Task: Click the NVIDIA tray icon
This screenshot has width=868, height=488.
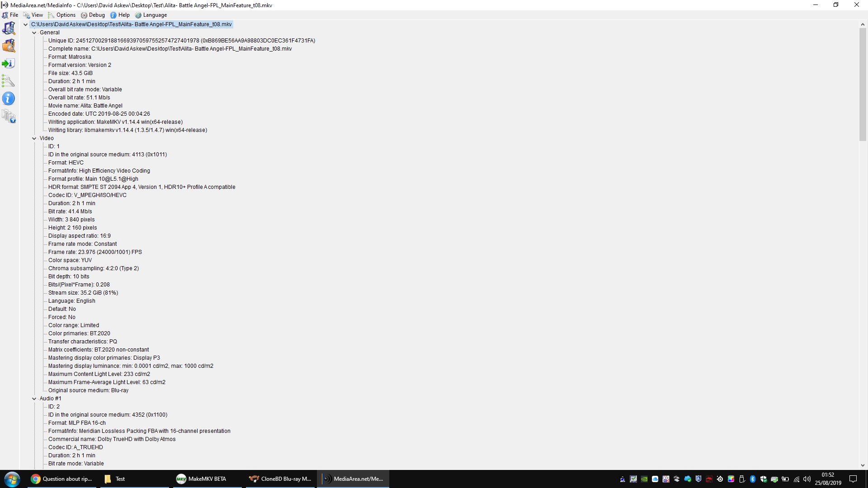Action: tap(644, 479)
